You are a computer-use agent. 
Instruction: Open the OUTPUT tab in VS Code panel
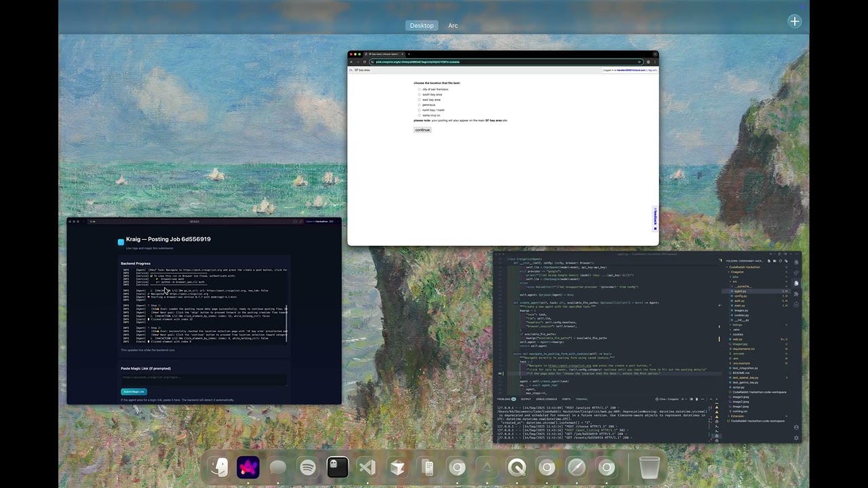[526, 399]
